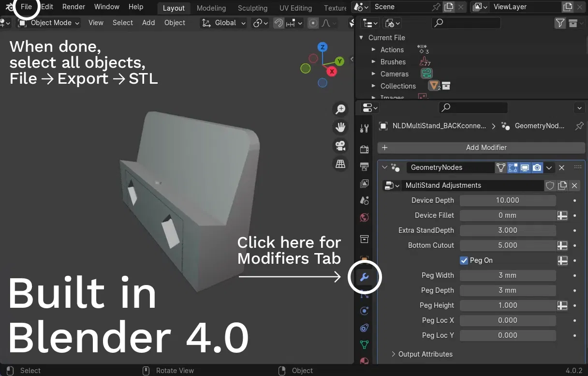Open the Object Mode dropdown
Screen dimensions: 588x376
(x=49, y=23)
